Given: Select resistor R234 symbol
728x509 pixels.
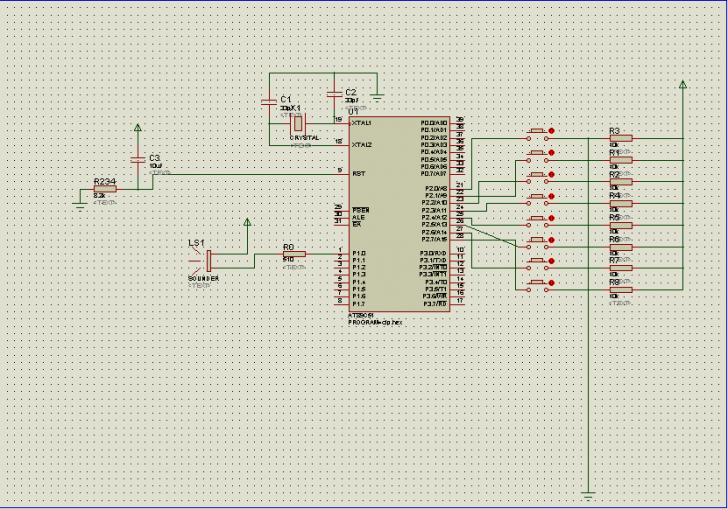Looking at the screenshot, I should [x=105, y=189].
